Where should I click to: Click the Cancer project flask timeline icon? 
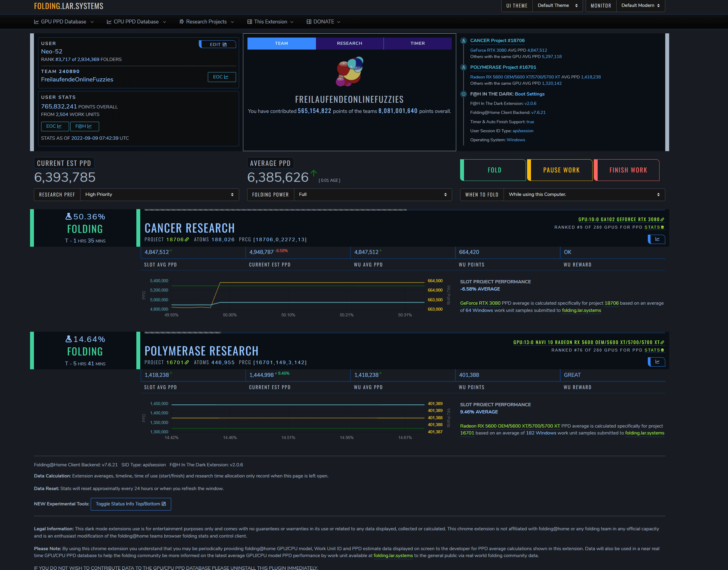pyautogui.click(x=463, y=41)
